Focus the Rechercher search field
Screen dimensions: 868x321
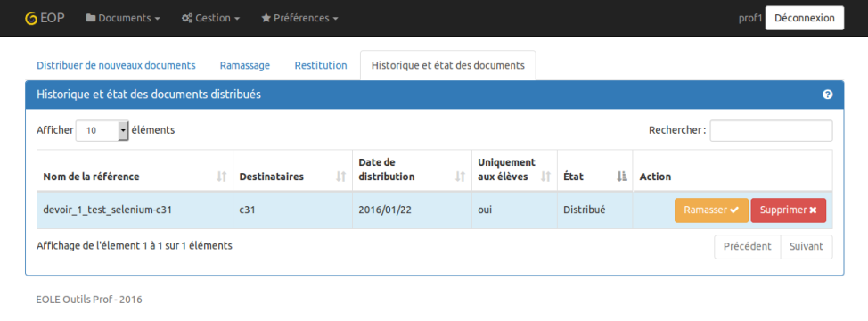771,130
